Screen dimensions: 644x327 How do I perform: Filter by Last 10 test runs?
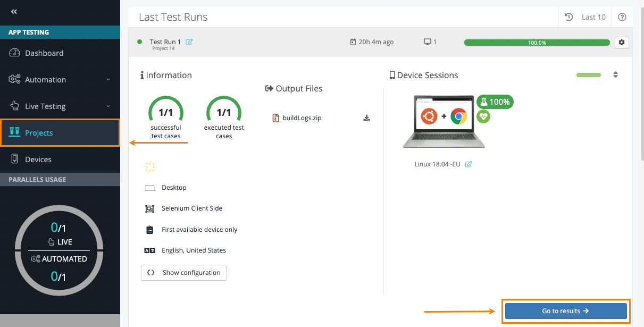(585, 17)
